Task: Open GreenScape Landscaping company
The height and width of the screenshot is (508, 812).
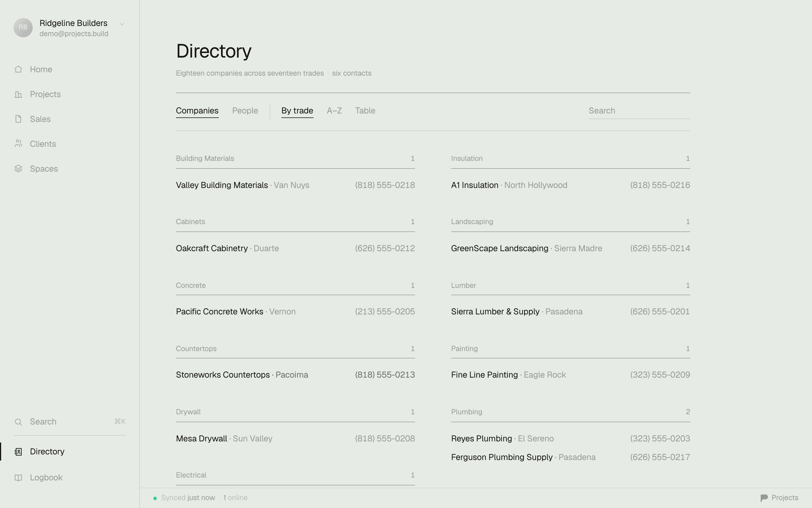Action: click(500, 248)
